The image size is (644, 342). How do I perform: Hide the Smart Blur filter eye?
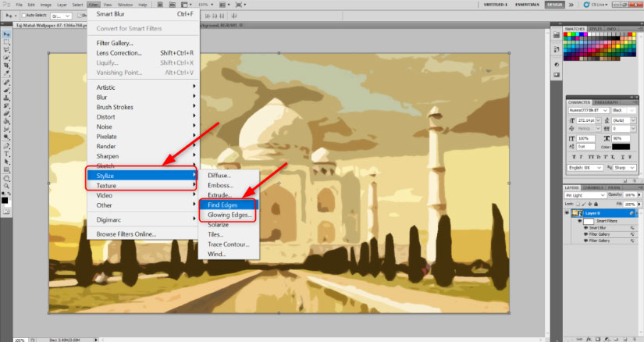click(x=586, y=228)
